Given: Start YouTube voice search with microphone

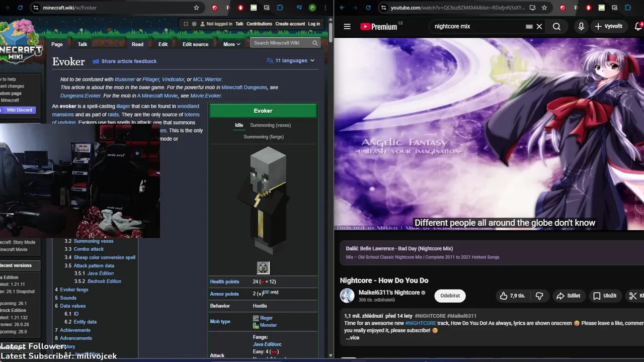Looking at the screenshot, I should coord(581,26).
